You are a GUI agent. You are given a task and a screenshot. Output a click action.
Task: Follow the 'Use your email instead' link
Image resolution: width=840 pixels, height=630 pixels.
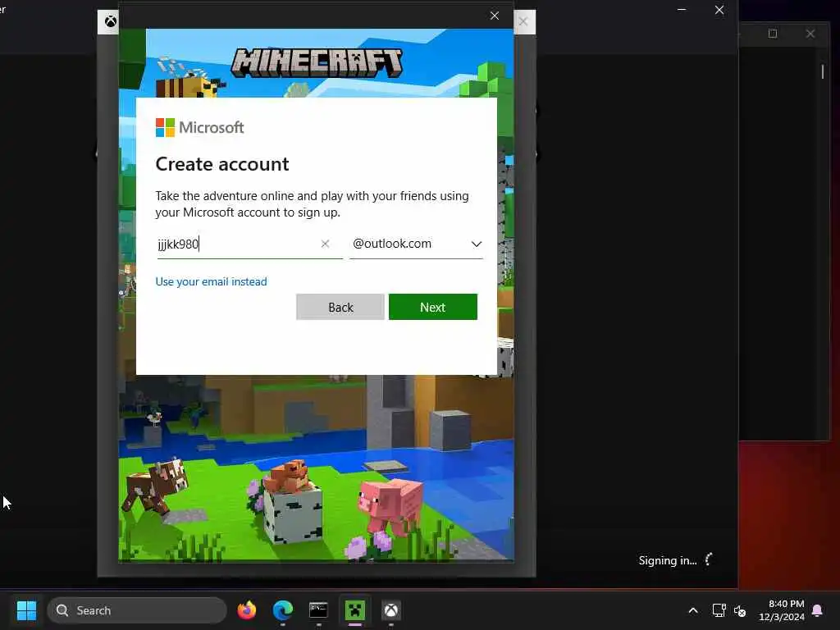pos(211,282)
